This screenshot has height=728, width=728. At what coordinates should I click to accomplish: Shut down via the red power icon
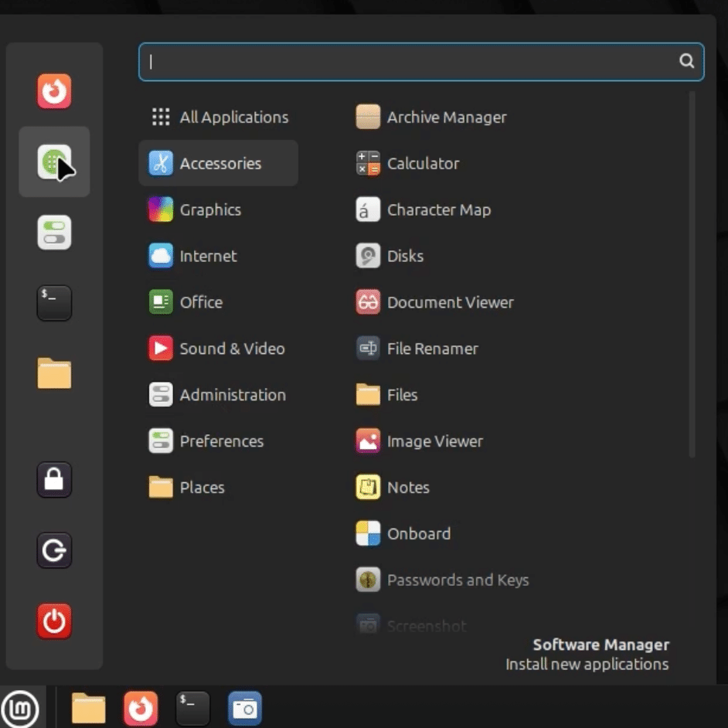[54, 621]
